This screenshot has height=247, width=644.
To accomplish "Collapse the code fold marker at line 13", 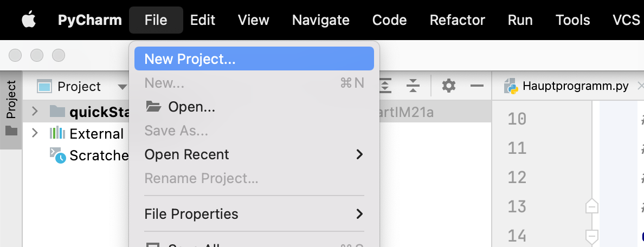I will [592, 206].
